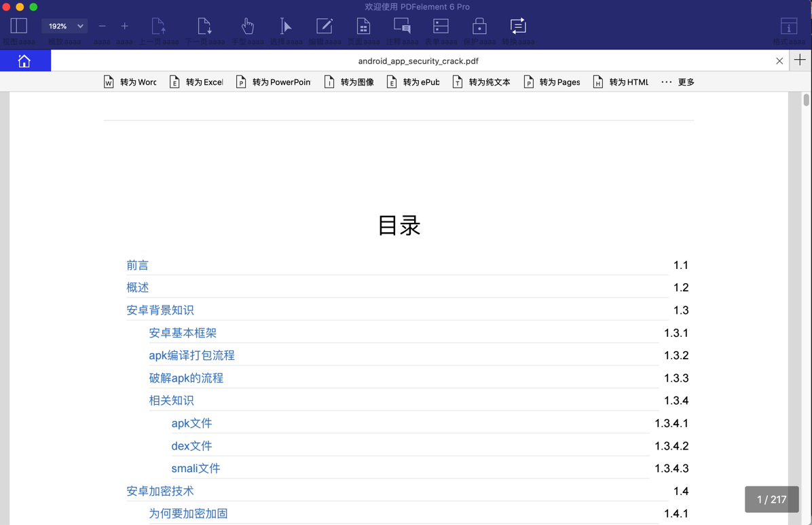Open the 安卓基本框架 contents link
The image size is (812, 525).
pos(183,333)
